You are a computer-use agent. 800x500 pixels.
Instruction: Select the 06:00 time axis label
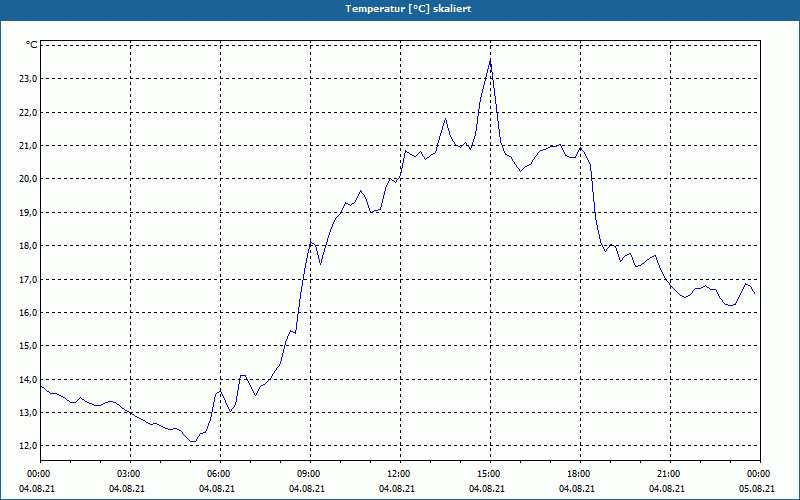pos(217,474)
